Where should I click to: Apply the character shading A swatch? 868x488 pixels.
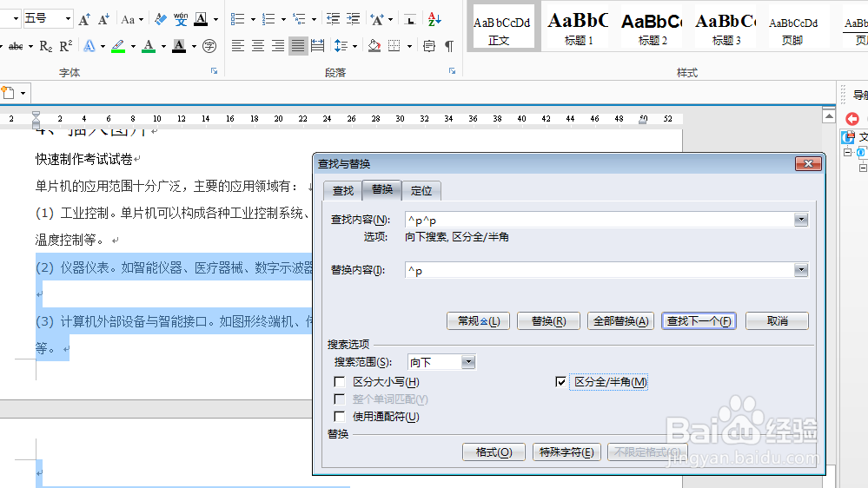tap(179, 46)
